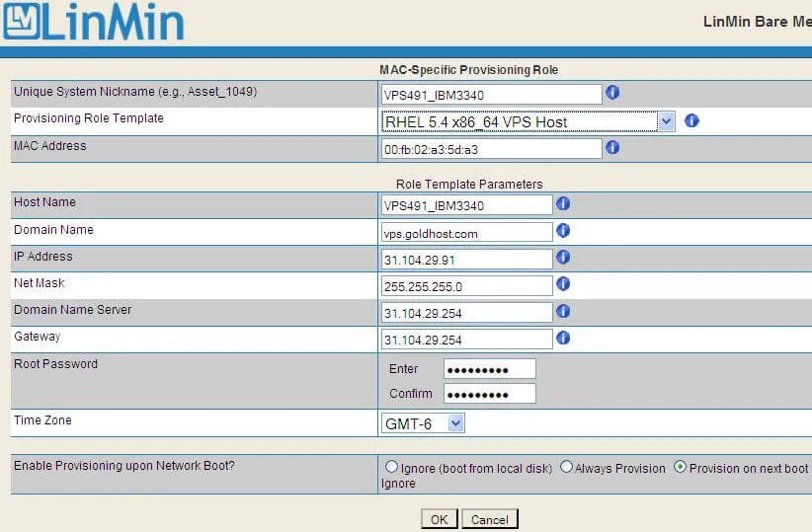Screen dimensions: 812x532
Task: Choose Provision on next boot option
Action: (x=680, y=467)
